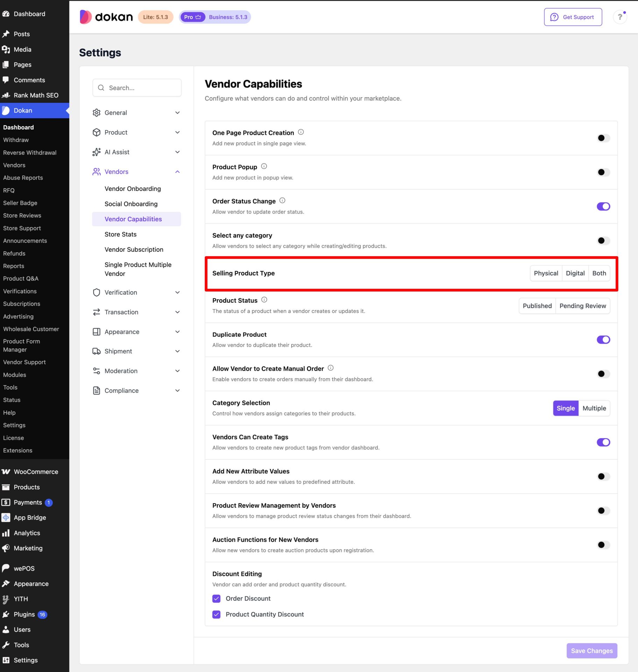Image resolution: width=638 pixels, height=672 pixels.
Task: Click the General gear icon
Action: [97, 113]
